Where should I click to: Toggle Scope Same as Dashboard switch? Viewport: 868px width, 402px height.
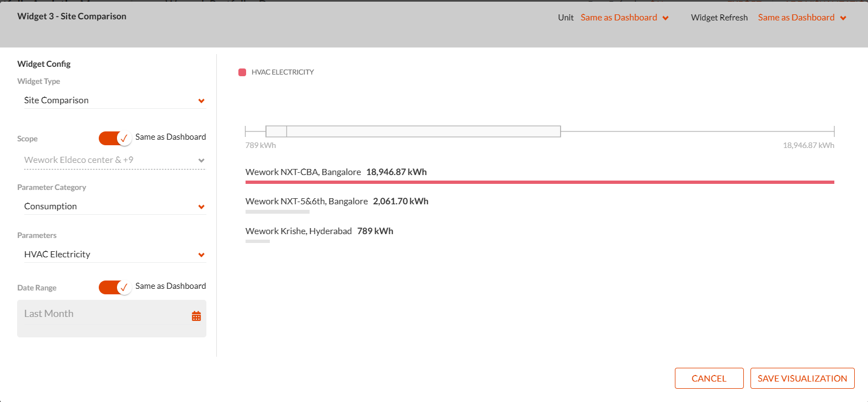(x=115, y=138)
